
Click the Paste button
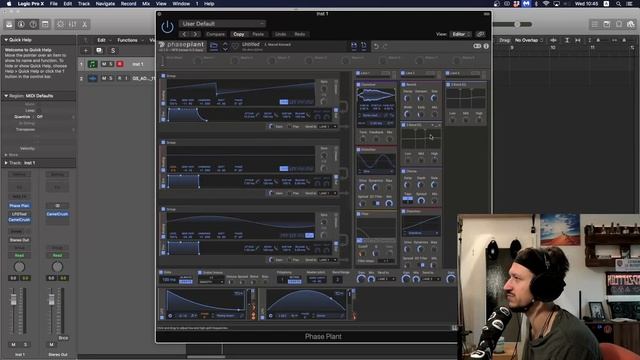[258, 34]
